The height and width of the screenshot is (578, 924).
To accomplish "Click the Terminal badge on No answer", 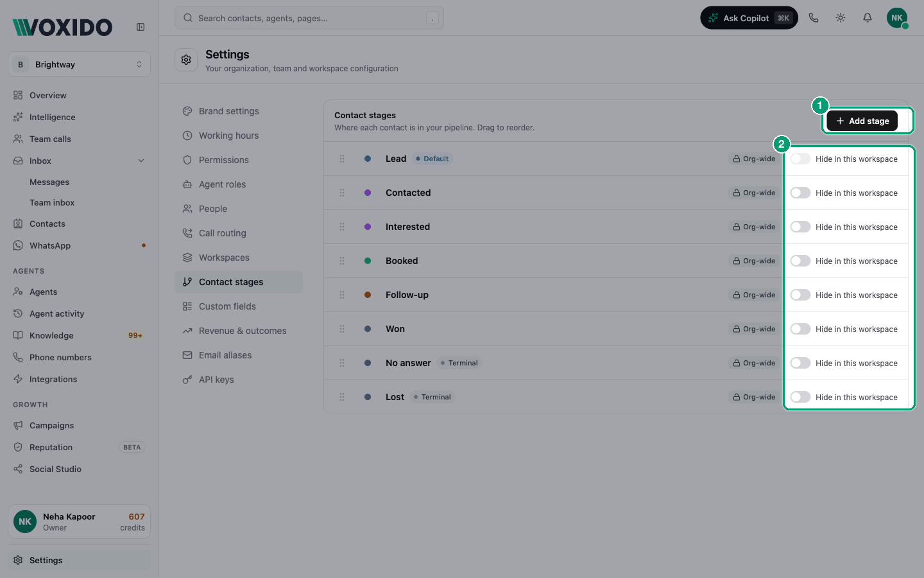I will coord(459,363).
